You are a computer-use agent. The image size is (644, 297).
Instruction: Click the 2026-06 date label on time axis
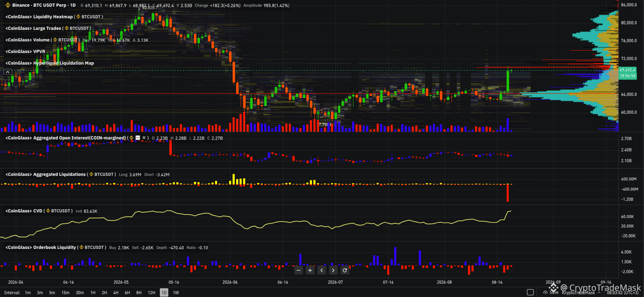tap(230, 282)
